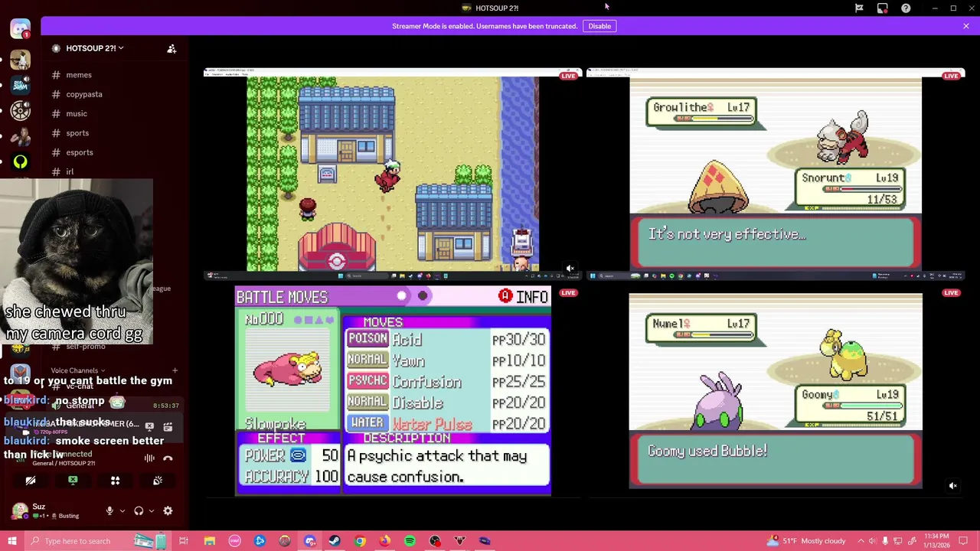Screen dimensions: 980x551
Task: Click the Suz user avatar
Action: click(20, 510)
